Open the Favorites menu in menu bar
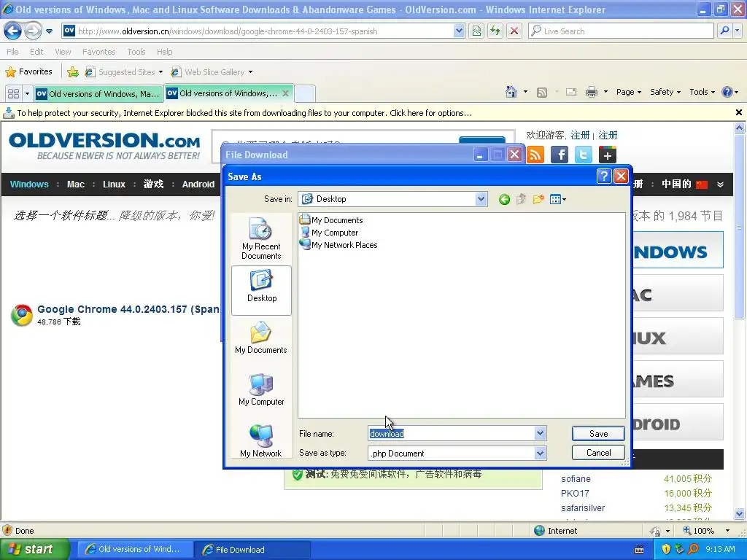This screenshot has width=747, height=560. [98, 52]
